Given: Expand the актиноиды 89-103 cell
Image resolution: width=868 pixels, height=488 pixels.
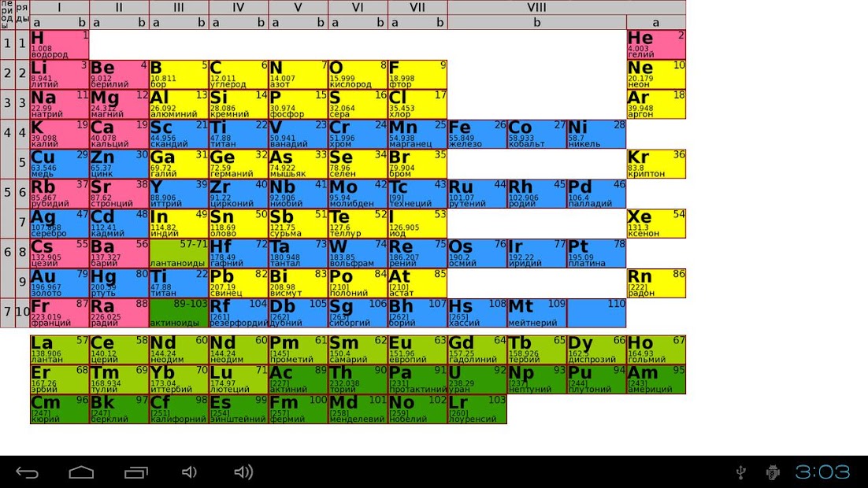Looking at the screenshot, I should tap(179, 313).
